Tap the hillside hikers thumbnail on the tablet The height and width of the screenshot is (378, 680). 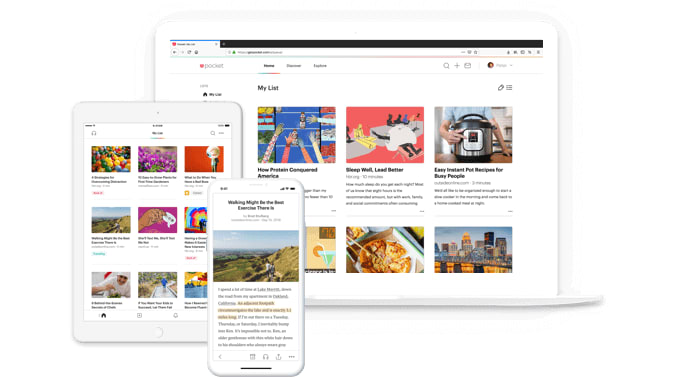click(x=111, y=220)
